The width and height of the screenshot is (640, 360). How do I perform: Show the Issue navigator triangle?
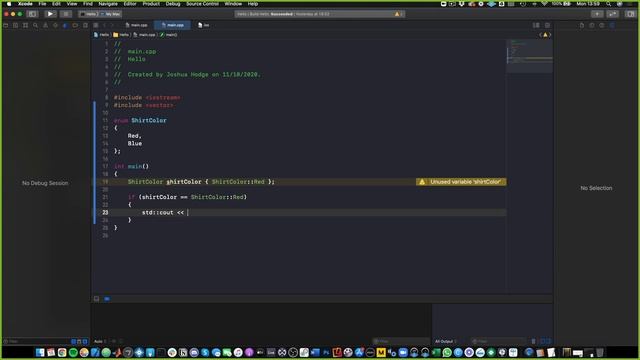(x=45, y=25)
